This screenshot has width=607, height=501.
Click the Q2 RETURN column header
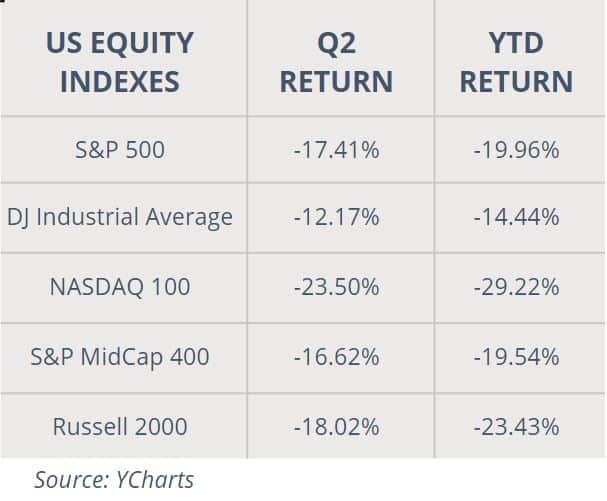336,62
